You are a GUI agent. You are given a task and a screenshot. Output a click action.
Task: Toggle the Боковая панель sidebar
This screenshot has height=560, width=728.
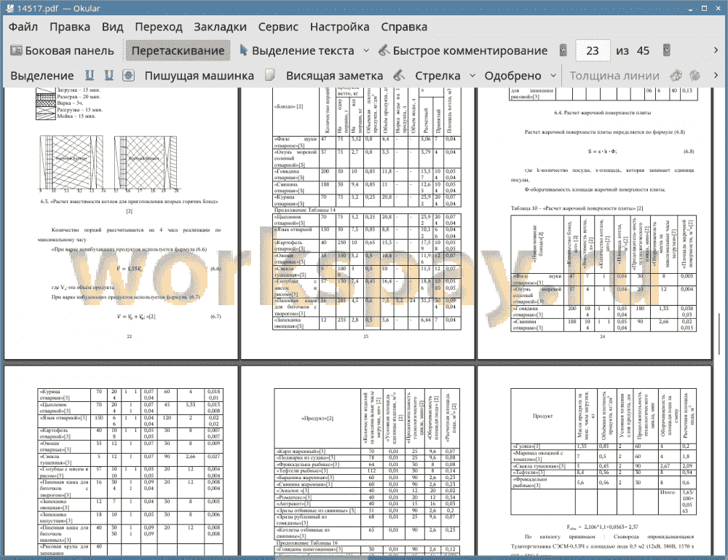coord(63,51)
